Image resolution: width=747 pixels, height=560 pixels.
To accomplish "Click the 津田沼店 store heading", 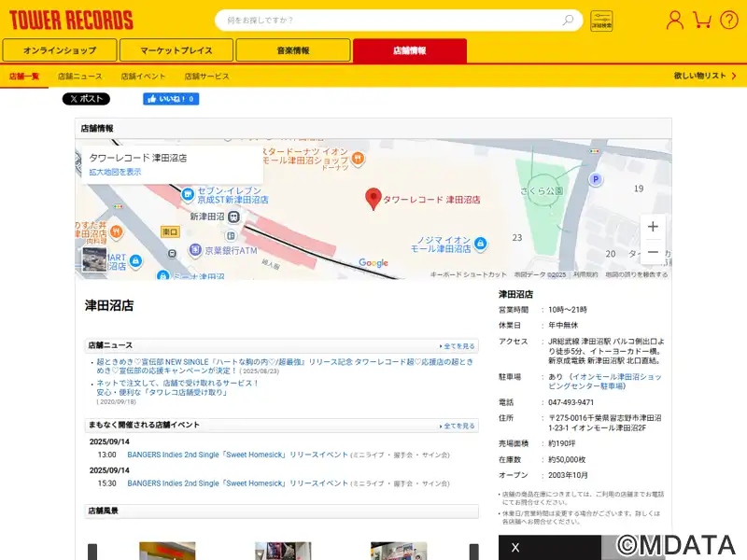I will point(109,305).
